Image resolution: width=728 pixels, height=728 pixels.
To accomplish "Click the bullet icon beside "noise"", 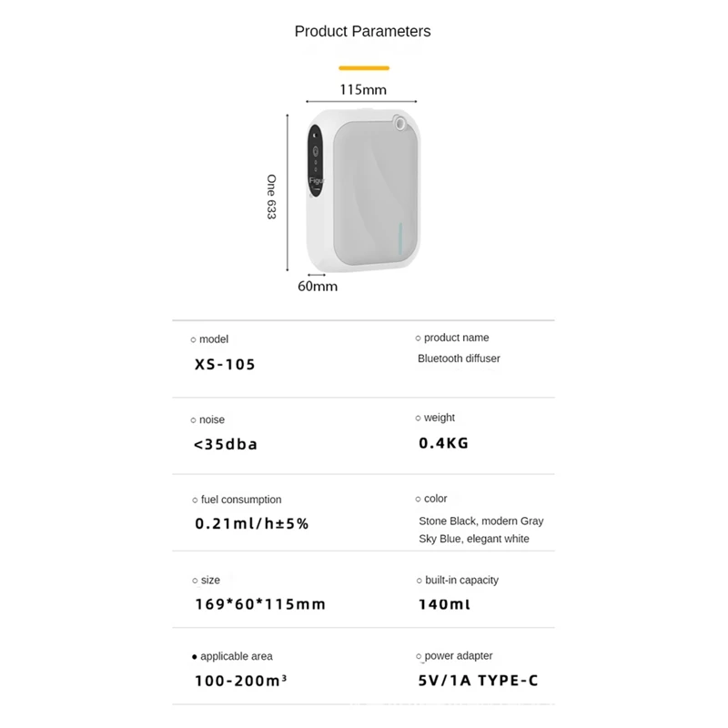I will pos(194,420).
